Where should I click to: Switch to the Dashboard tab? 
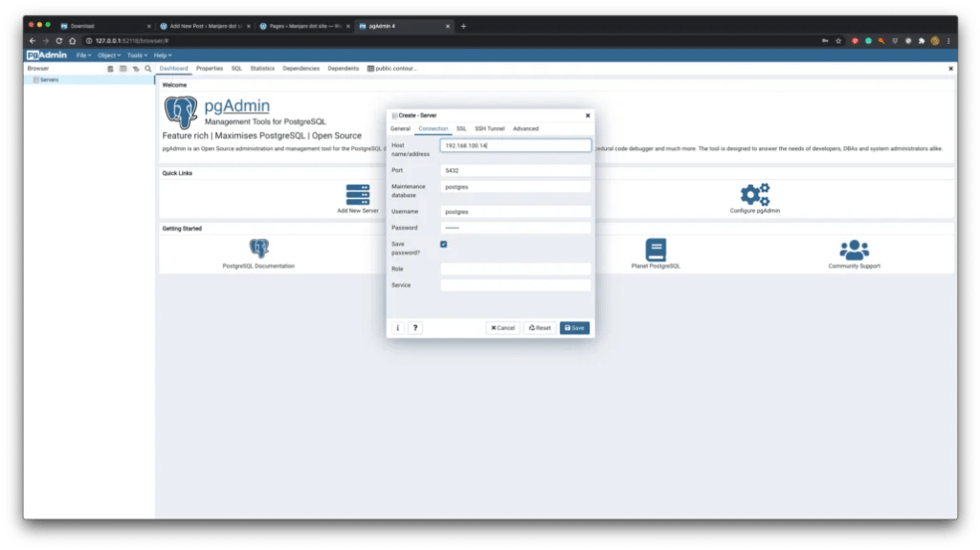(173, 68)
